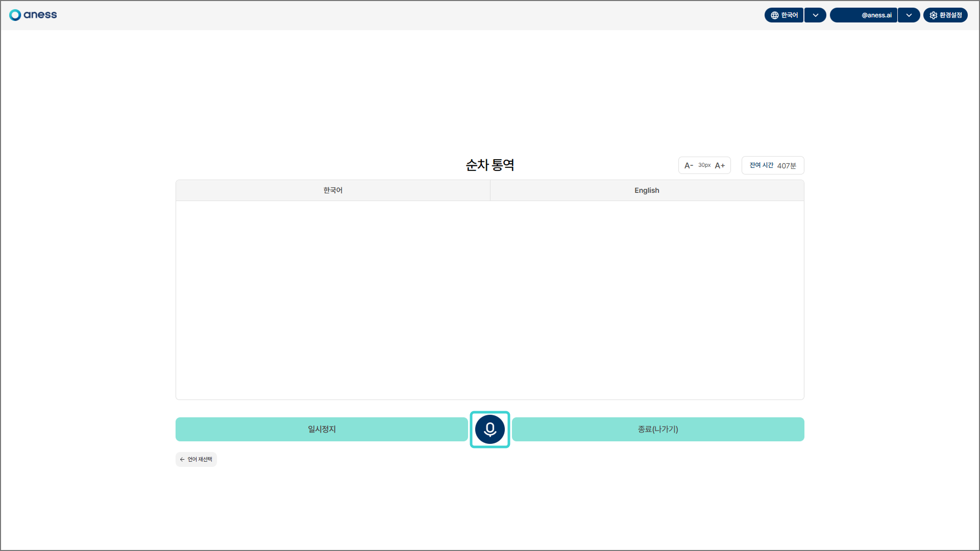The width and height of the screenshot is (980, 551).
Task: Decrease font size with A- button
Action: 689,165
